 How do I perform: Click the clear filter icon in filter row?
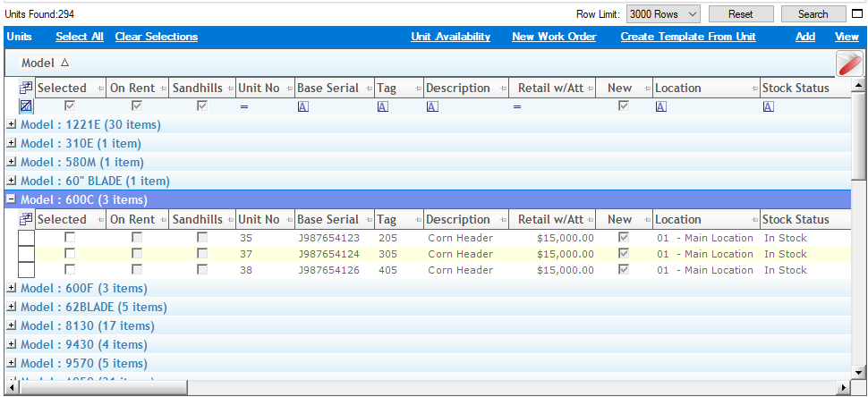[26, 106]
